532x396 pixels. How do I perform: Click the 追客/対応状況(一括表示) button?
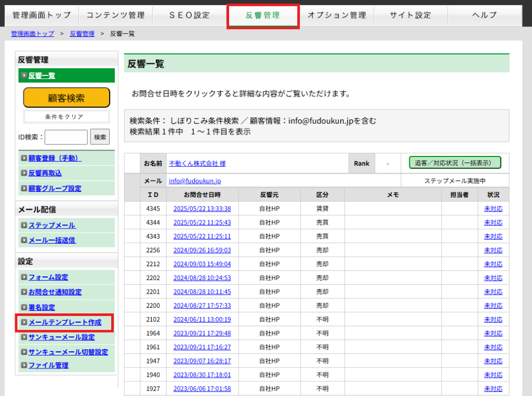coord(455,163)
